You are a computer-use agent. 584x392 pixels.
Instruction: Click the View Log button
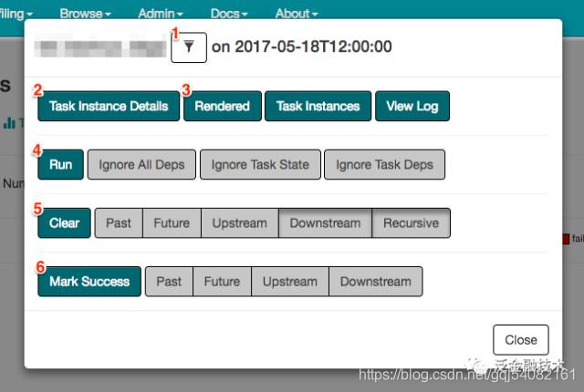coord(412,106)
